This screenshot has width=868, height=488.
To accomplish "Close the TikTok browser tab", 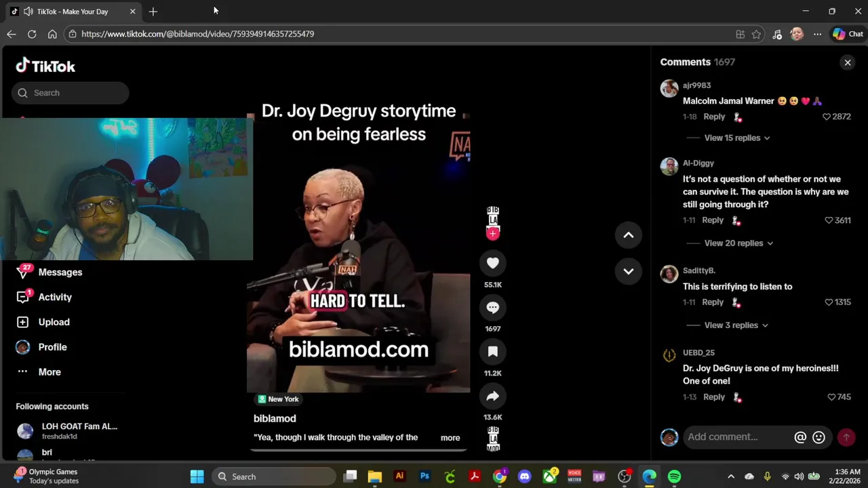I will tap(133, 12).
